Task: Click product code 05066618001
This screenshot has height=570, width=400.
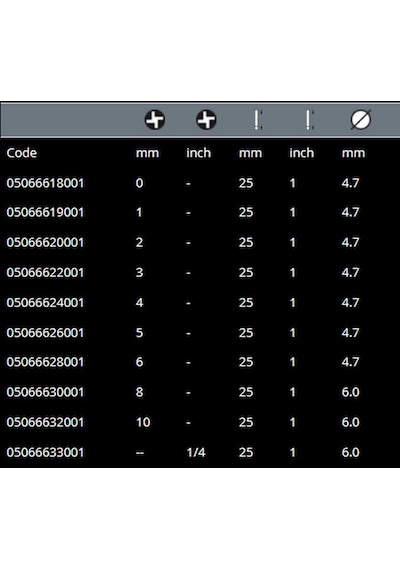Action: click(45, 183)
